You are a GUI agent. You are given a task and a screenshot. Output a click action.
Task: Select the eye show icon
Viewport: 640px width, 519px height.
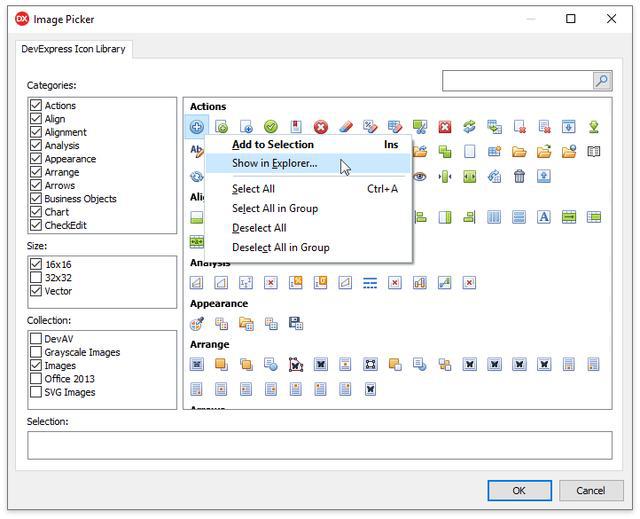click(x=420, y=177)
